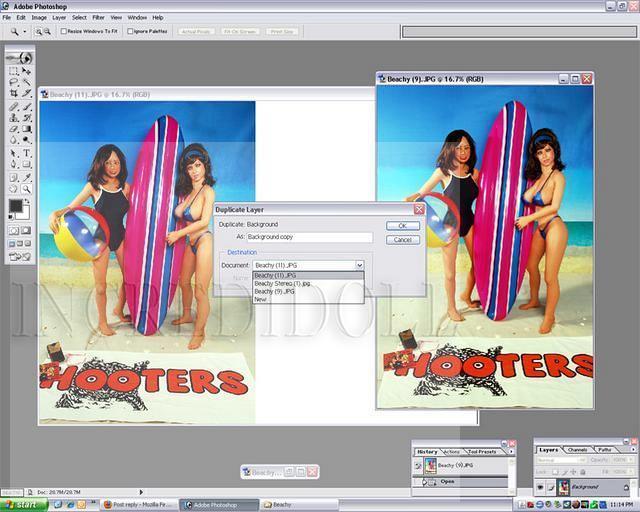Click the zoom-in icon in options bar
640x512 pixels.
38,31
